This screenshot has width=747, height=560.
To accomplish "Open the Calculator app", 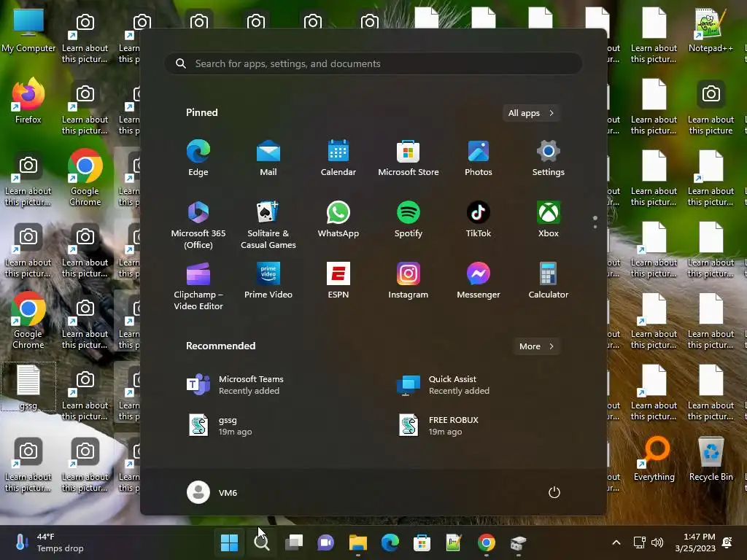I will pos(549,281).
